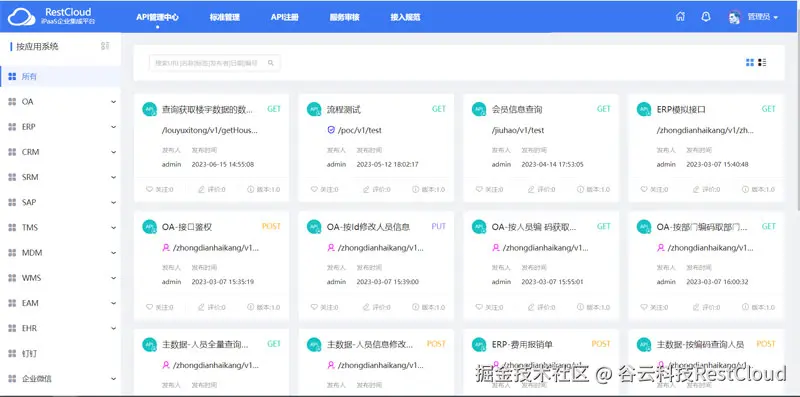800x397 pixels.
Task: Open the 接入规范 tab
Action: pos(405,17)
